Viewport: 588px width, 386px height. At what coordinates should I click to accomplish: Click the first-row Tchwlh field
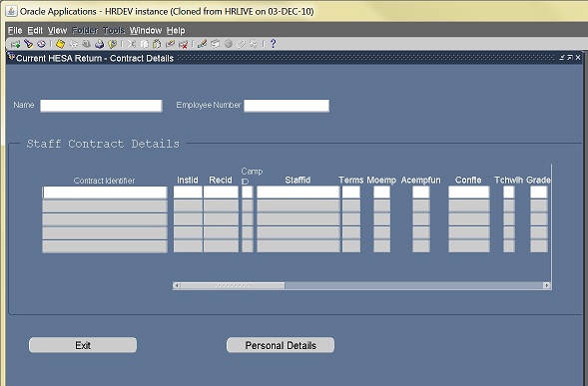point(509,193)
